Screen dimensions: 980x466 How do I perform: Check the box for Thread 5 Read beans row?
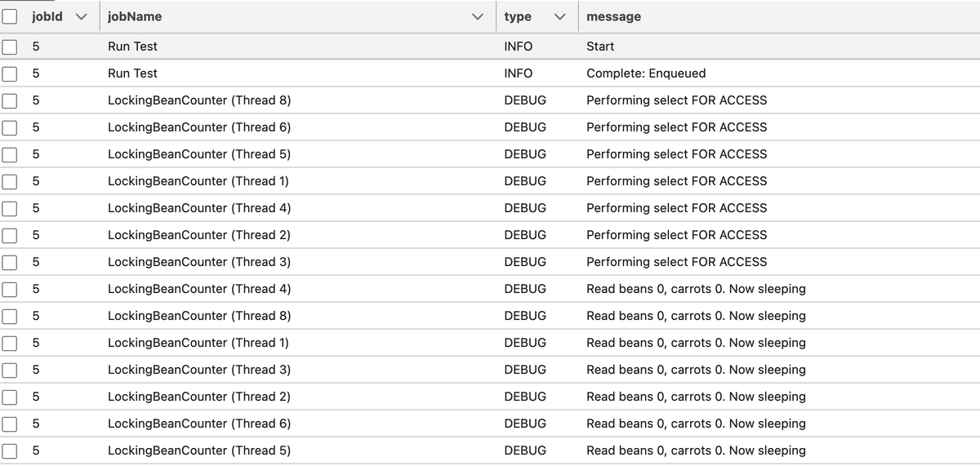(x=10, y=450)
